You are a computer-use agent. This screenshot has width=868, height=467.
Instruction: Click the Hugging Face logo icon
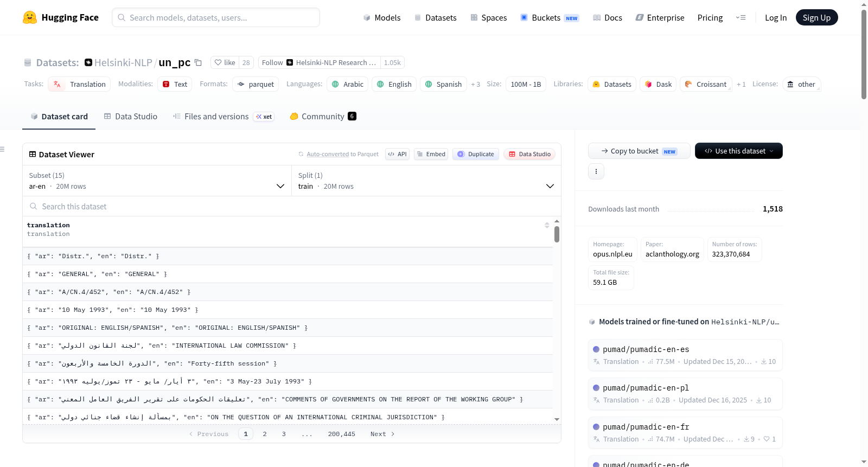click(x=30, y=17)
